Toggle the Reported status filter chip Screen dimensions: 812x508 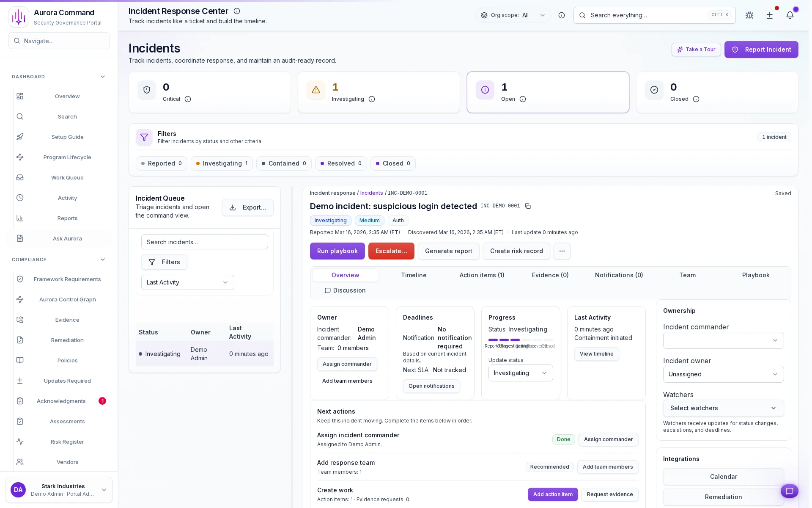tap(162, 163)
